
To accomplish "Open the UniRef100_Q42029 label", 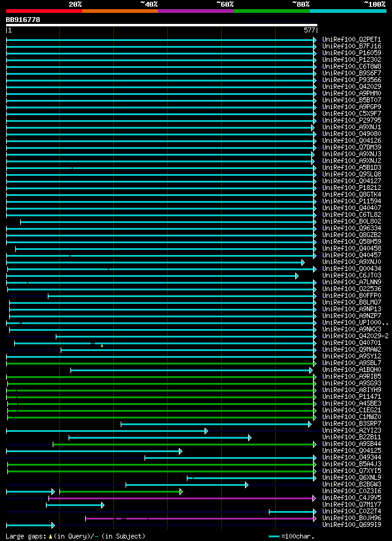I will coord(352,86).
